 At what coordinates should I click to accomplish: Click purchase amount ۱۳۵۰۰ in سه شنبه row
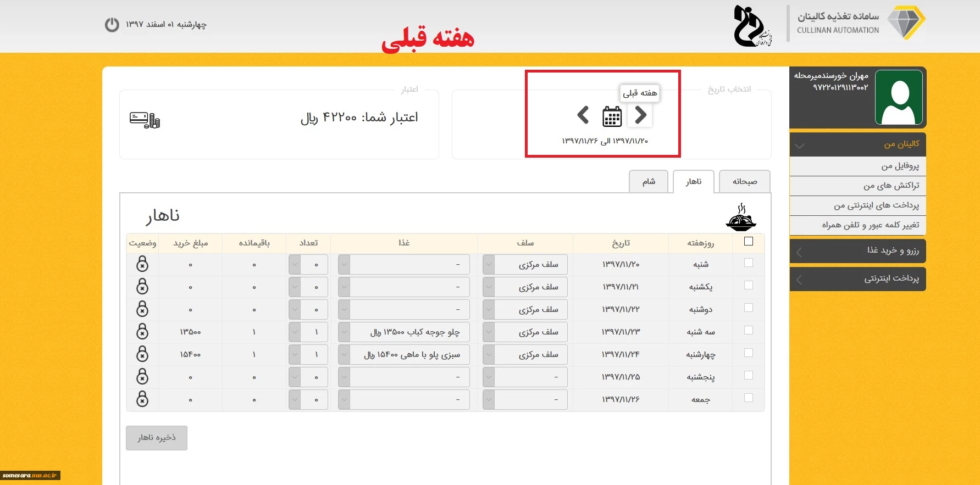click(190, 332)
